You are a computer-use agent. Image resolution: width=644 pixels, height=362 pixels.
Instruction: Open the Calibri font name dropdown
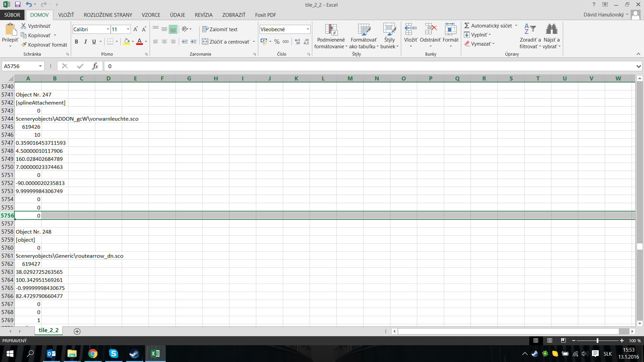[x=108, y=29]
